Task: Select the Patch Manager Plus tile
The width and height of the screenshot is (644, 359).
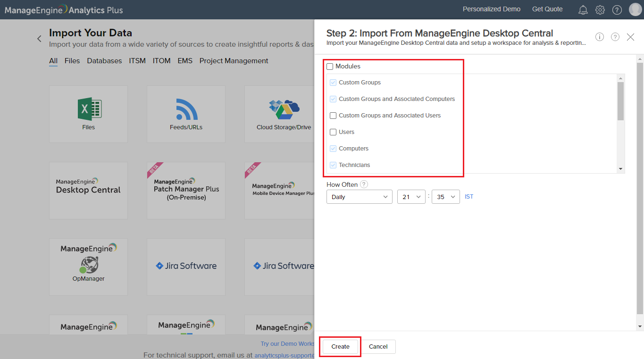Action: (x=186, y=191)
